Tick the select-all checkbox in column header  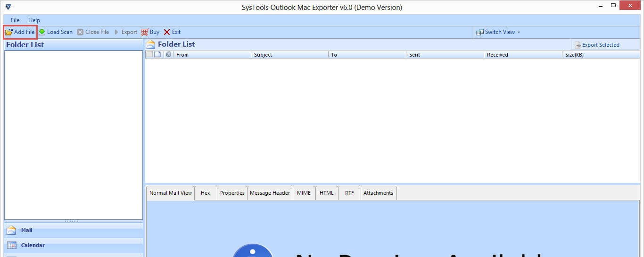coord(149,54)
